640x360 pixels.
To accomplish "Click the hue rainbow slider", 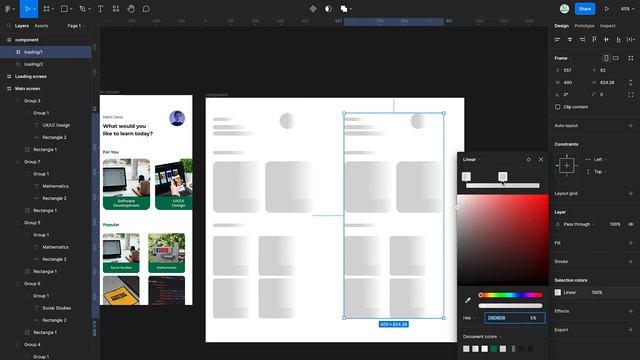I will [510, 295].
